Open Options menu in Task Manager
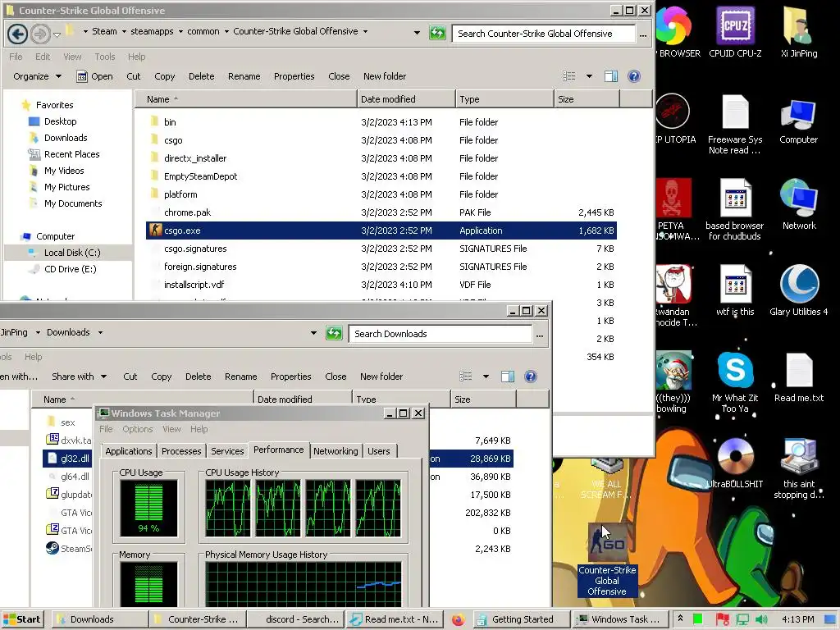The image size is (840, 630). click(x=137, y=429)
